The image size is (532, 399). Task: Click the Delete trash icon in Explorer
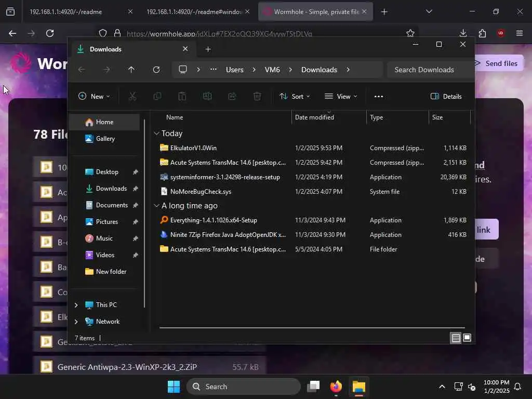[x=257, y=96]
